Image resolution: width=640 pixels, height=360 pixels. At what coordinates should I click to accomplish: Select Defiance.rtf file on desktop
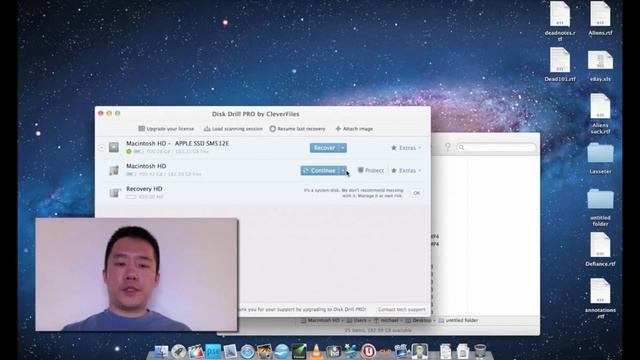(x=600, y=249)
